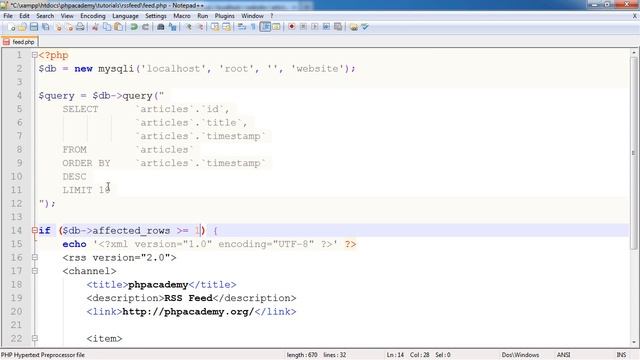The image size is (640, 360).
Task: Collapse the if block fold marker on line 14
Action: 35,230
